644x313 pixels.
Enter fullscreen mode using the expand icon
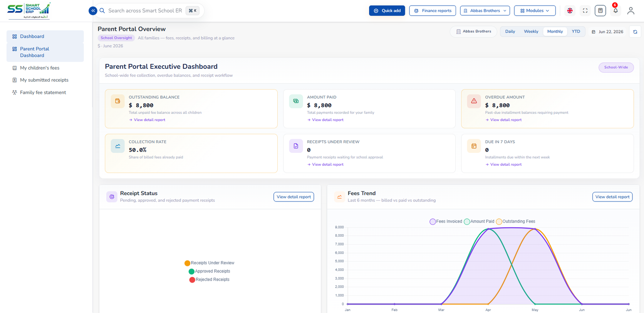tap(585, 11)
